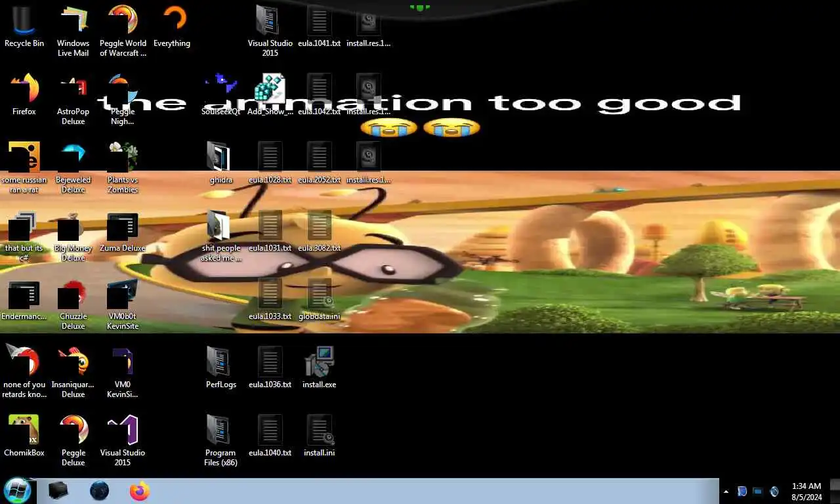Image resolution: width=840 pixels, height=504 pixels.
Task: Click the black box taskbar icon
Action: click(x=58, y=491)
